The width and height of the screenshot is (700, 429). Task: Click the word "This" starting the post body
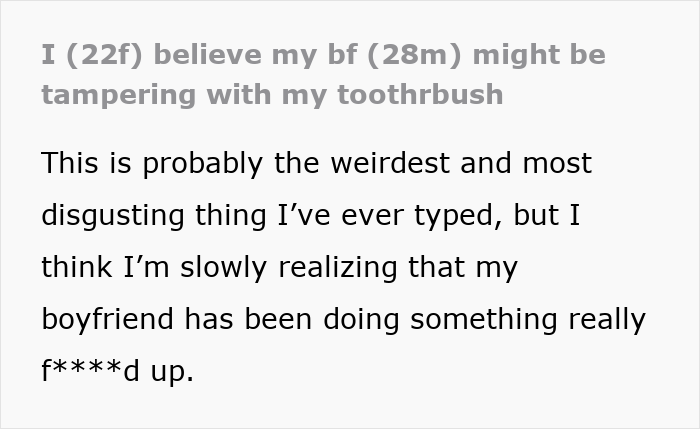68,163
